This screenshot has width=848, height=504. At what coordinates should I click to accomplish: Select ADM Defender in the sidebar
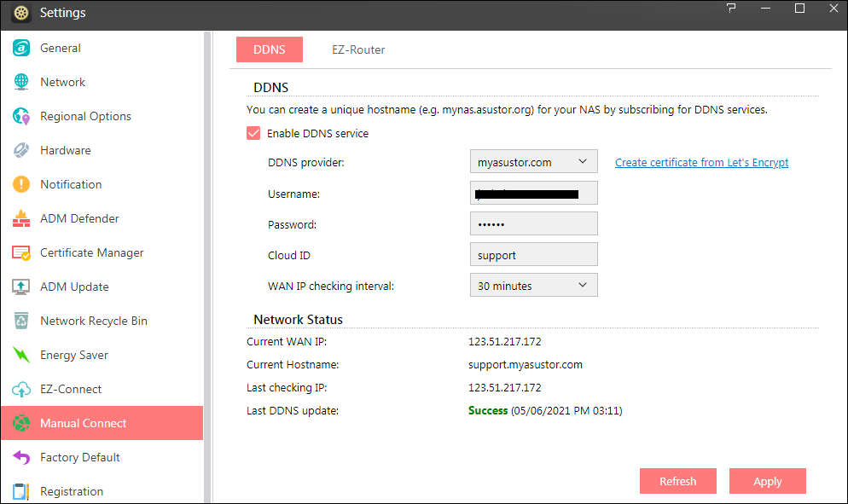click(x=102, y=218)
